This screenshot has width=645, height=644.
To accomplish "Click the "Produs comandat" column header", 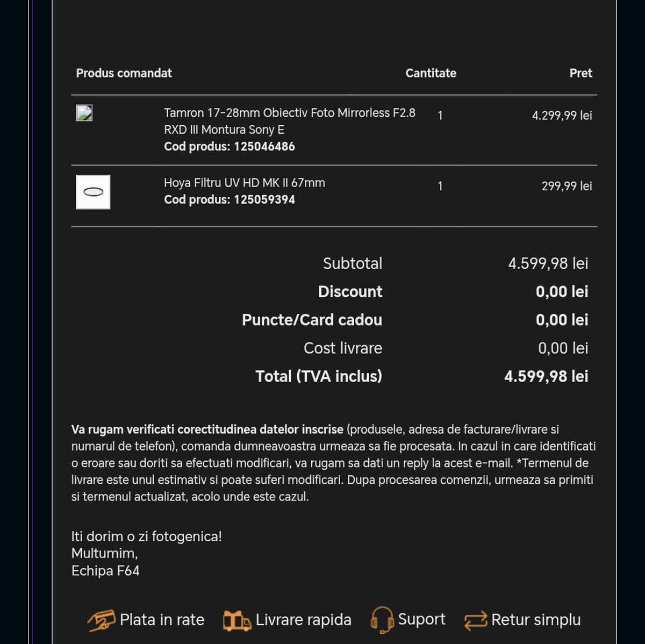I will click(x=124, y=73).
